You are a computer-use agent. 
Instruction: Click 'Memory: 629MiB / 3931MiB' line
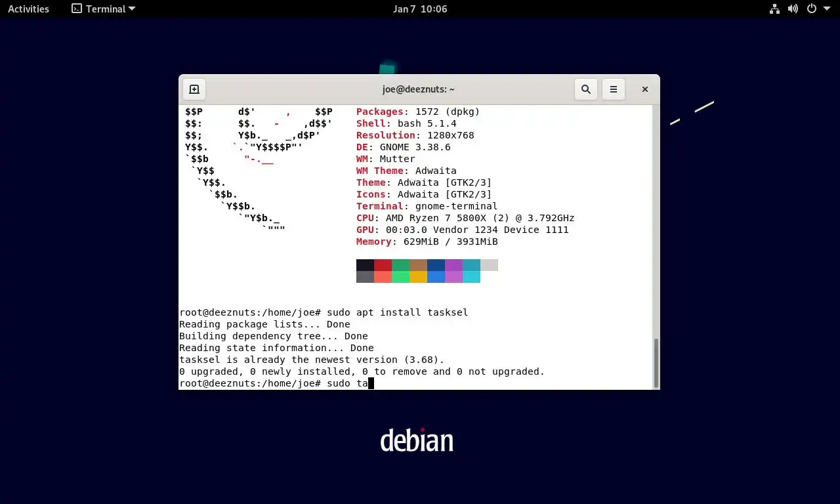point(427,241)
